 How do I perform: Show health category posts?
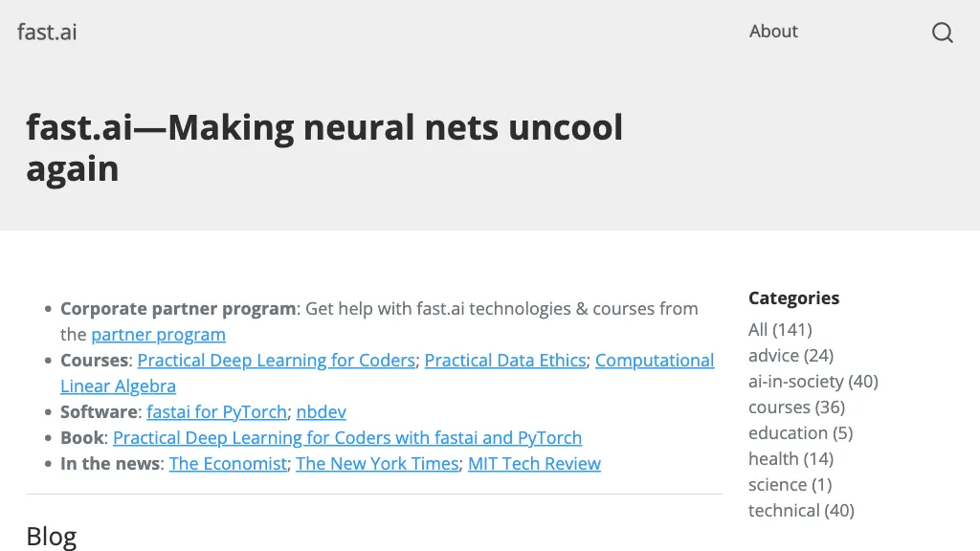click(791, 459)
